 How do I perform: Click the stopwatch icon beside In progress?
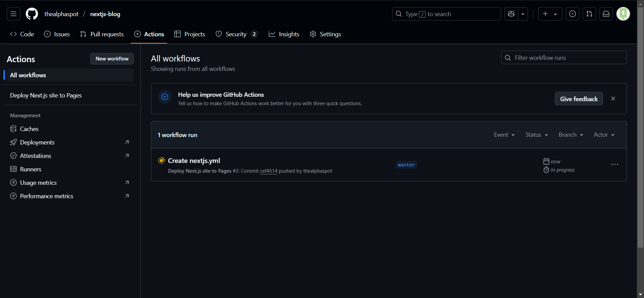pos(546,170)
